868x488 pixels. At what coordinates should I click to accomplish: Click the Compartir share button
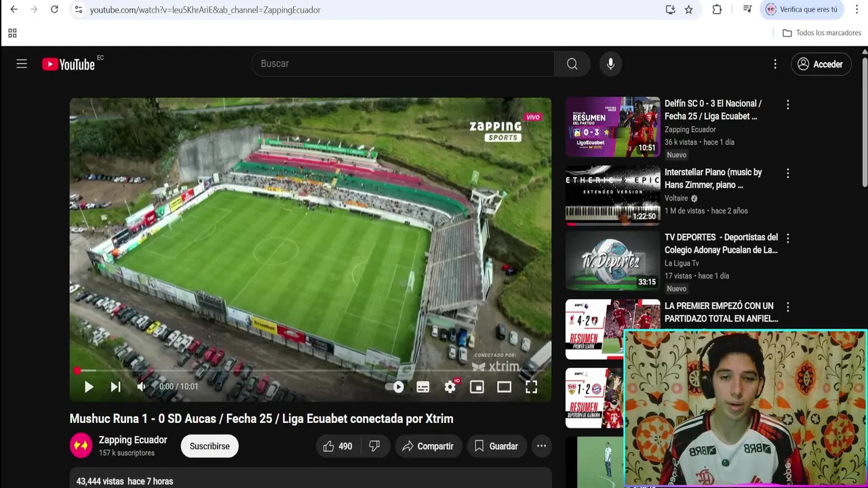click(427, 446)
